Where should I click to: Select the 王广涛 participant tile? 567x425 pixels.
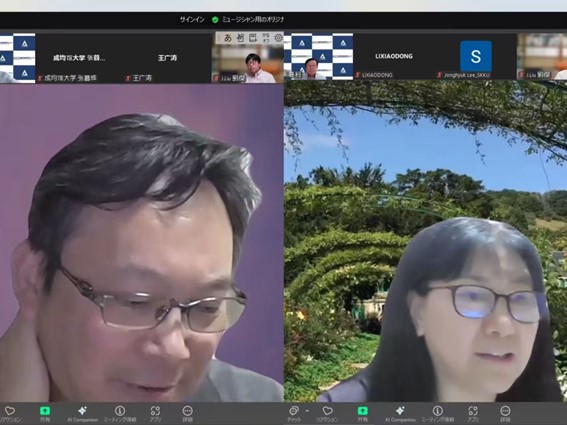pyautogui.click(x=167, y=58)
